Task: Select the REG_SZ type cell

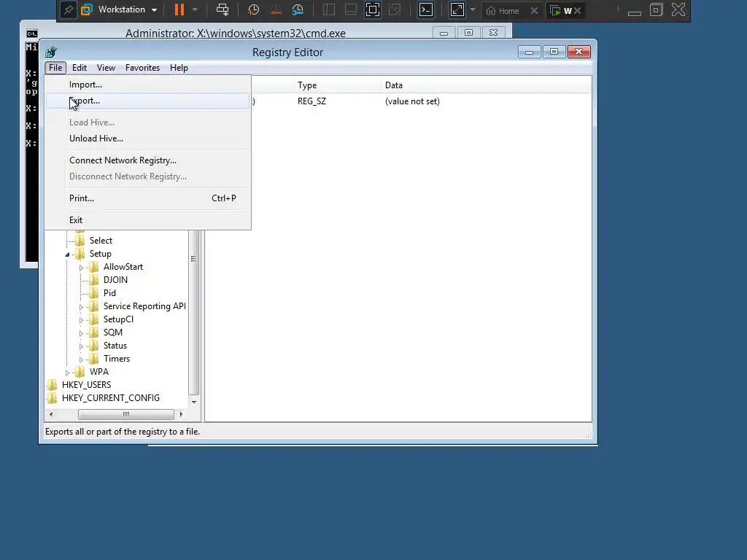Action: (312, 101)
